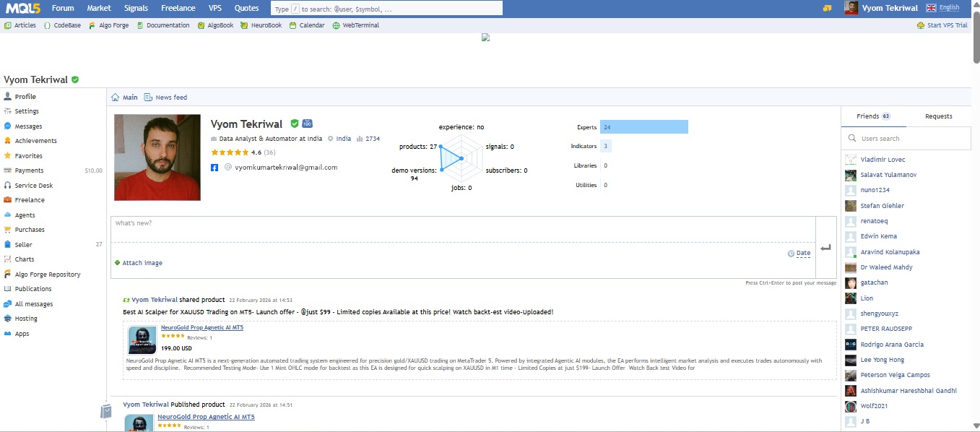Image resolution: width=980 pixels, height=432 pixels.
Task: Open VPS in top menu
Action: point(215,8)
